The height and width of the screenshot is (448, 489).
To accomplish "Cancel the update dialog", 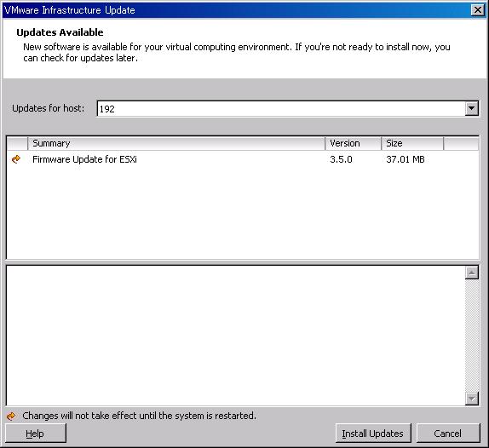I will coord(448,433).
